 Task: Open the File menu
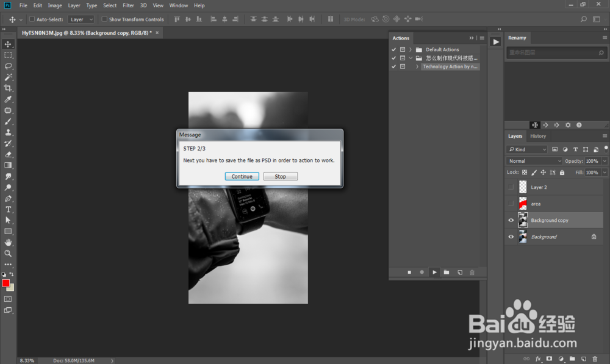click(23, 5)
